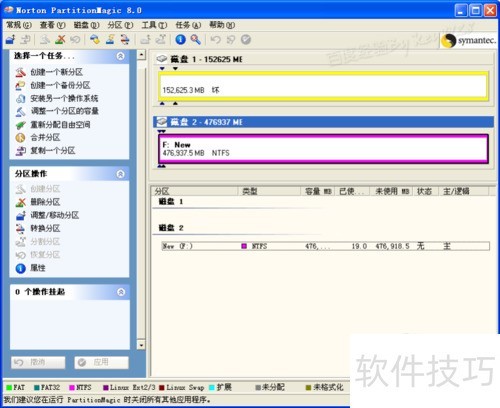Viewport: 500px width, 408px height.
Task: Click the NTFS magenta legend swatch
Action: pos(72,387)
